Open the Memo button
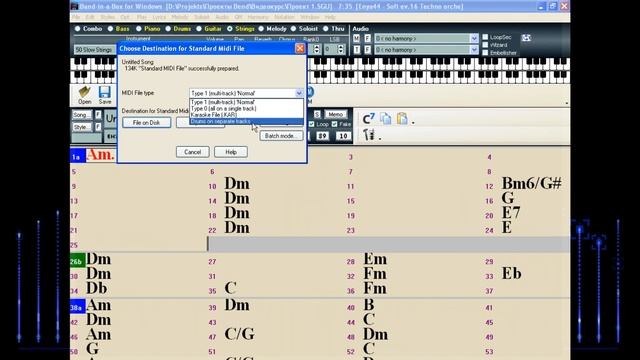This screenshot has width=640, height=360. [x=336, y=115]
